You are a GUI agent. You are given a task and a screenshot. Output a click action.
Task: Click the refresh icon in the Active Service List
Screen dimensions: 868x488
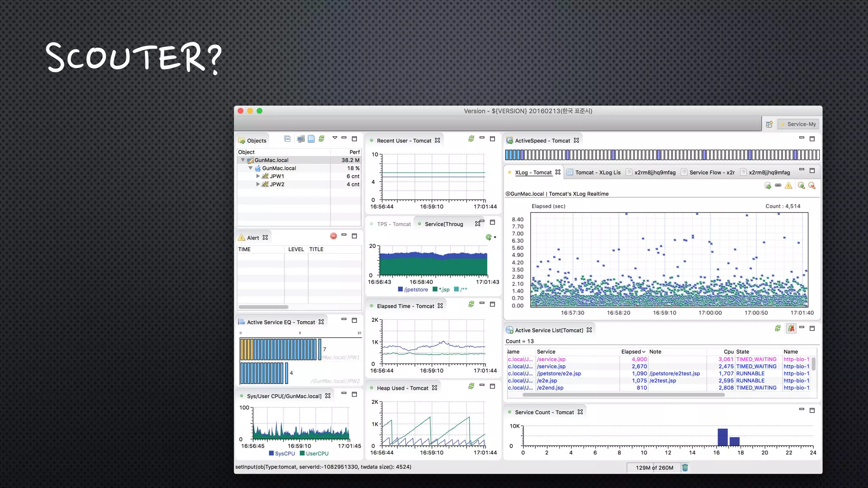tap(778, 329)
